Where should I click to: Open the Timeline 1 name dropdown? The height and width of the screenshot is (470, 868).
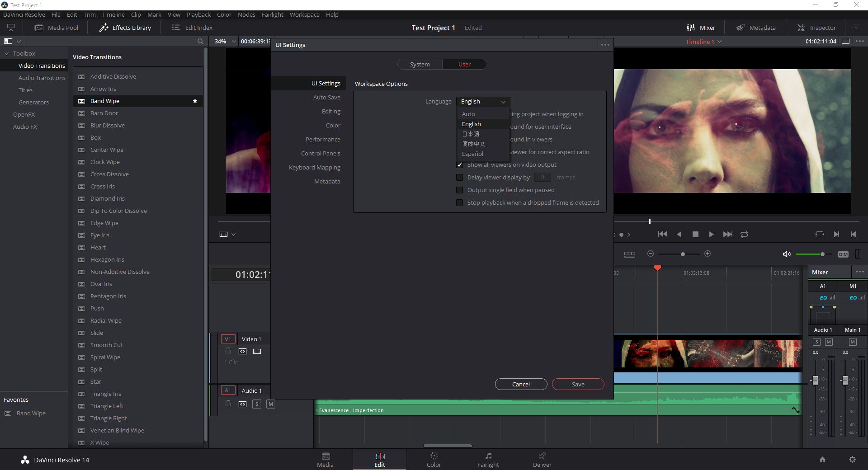point(719,42)
